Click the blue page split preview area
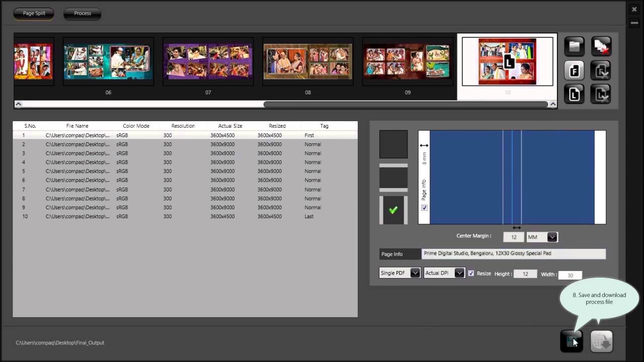The height and width of the screenshot is (362, 644). (512, 177)
